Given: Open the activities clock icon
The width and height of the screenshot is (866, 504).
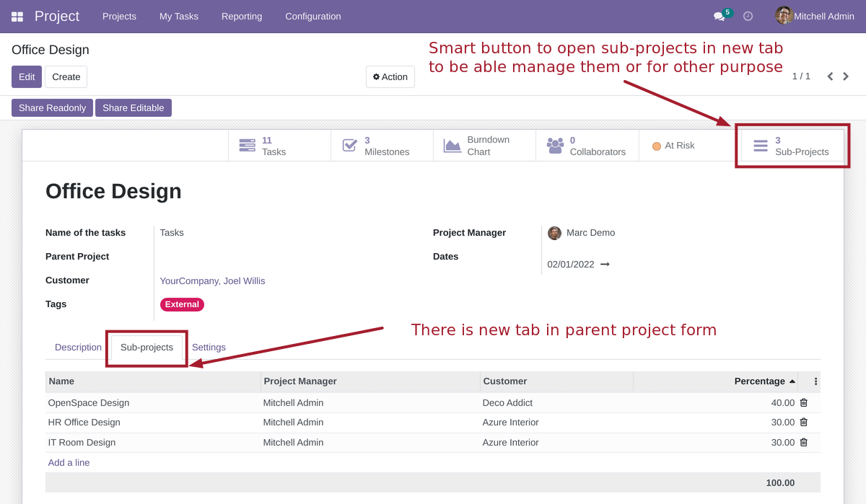Looking at the screenshot, I should click(748, 16).
